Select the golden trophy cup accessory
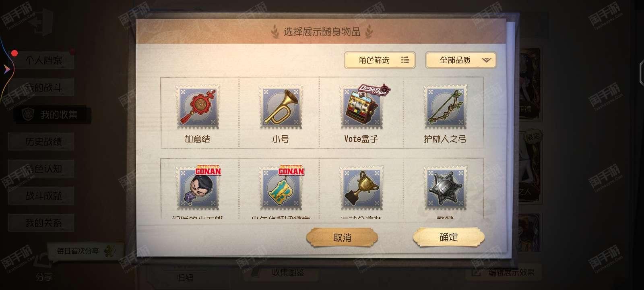The image size is (644, 290). (361, 188)
